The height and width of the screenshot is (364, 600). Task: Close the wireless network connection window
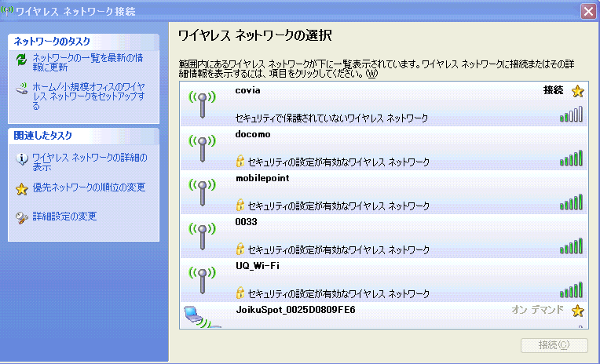pos(588,12)
